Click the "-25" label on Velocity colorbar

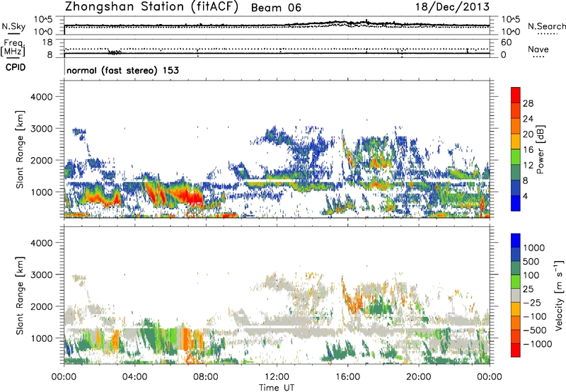(532, 303)
